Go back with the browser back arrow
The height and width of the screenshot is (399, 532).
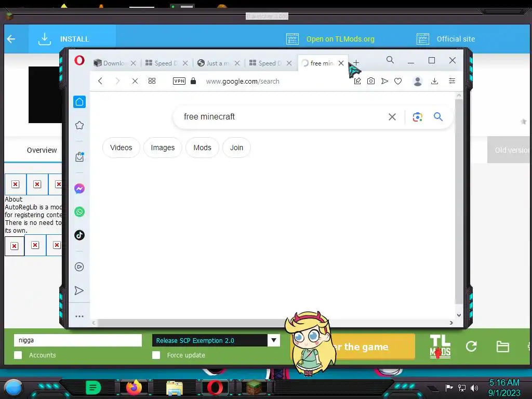tap(100, 81)
